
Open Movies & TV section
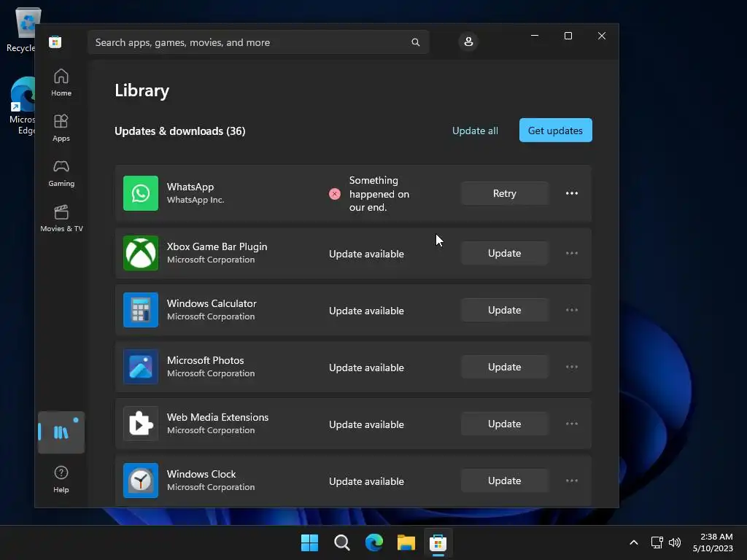click(61, 218)
